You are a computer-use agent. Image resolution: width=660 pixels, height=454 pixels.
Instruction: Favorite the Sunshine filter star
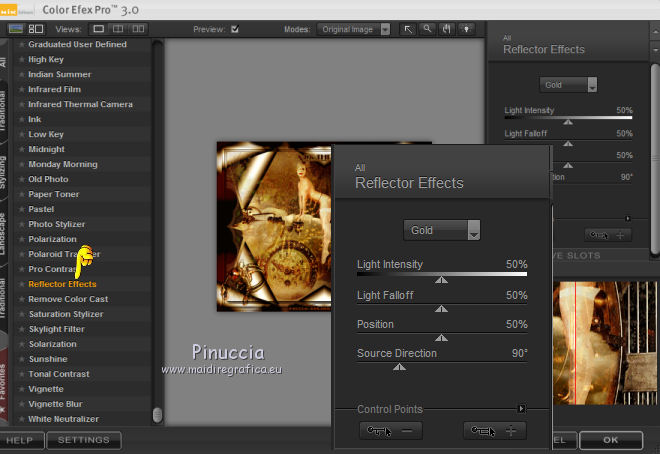[21, 359]
